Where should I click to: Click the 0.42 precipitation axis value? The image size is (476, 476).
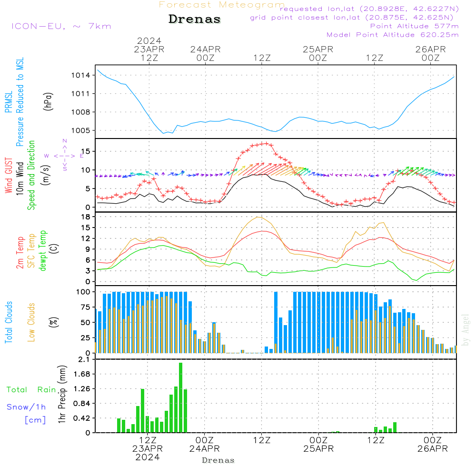(x=82, y=418)
